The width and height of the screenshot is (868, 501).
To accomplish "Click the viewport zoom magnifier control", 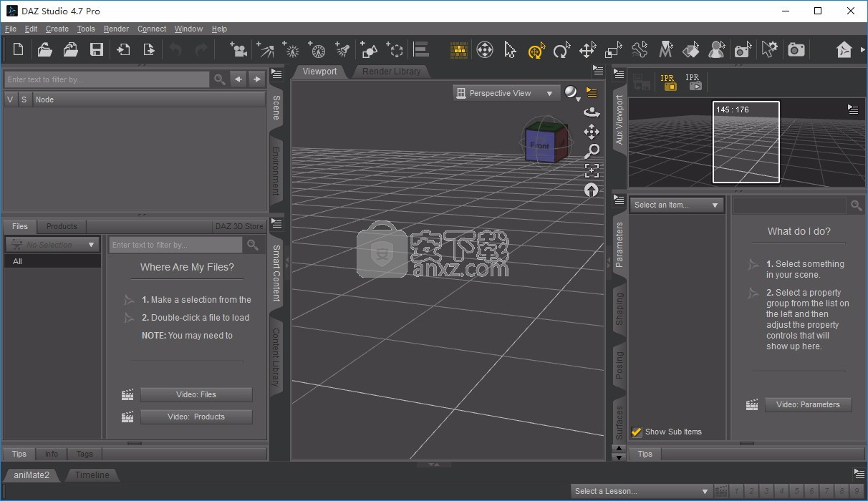I will [x=592, y=151].
